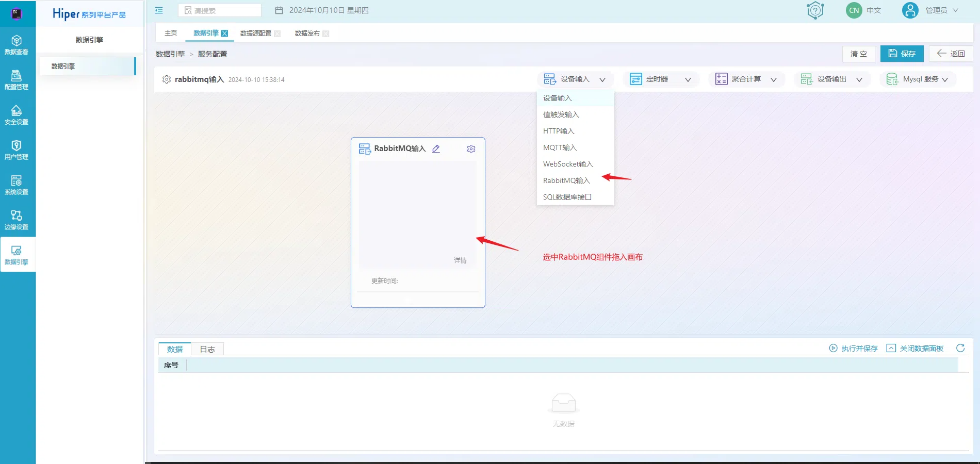
Task: Click the refresh icon in data panel
Action: [960, 348]
